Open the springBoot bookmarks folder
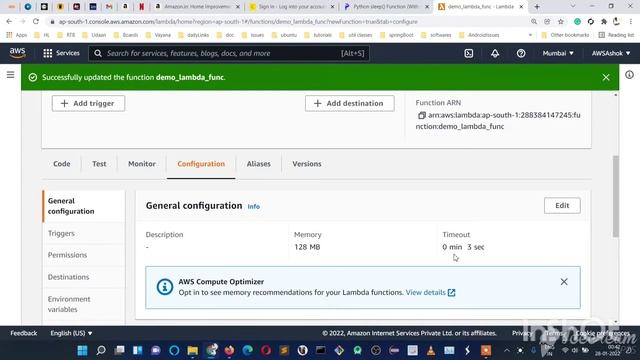 tap(396, 35)
